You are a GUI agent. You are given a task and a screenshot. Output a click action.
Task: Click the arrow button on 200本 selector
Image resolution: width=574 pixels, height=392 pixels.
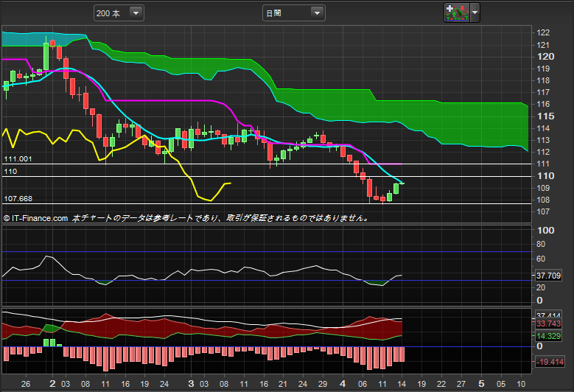(136, 13)
